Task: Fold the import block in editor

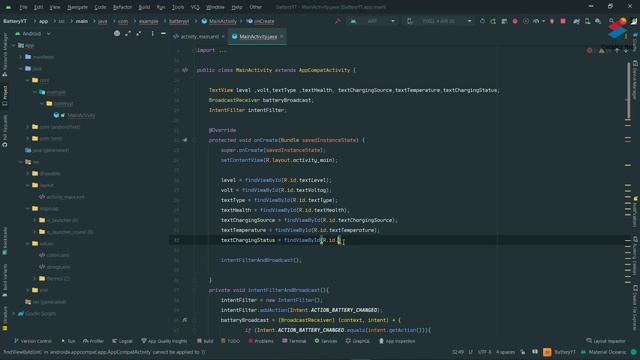Action: (195, 50)
